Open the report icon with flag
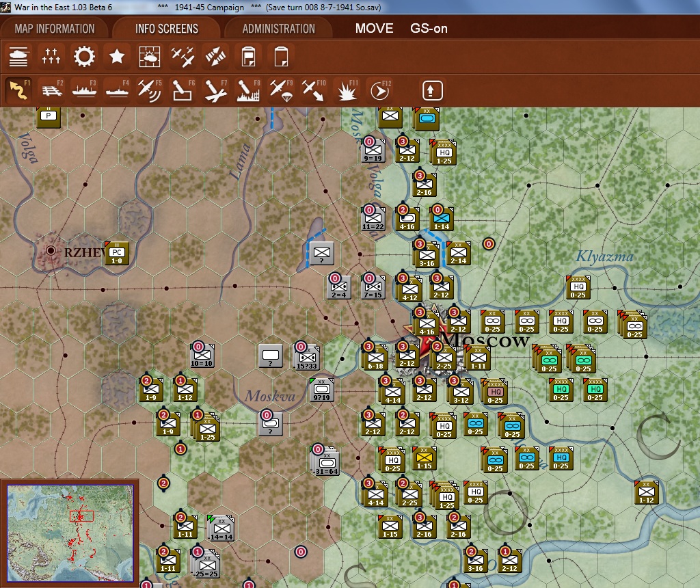Screen dimensions: 700x588 coord(248,57)
